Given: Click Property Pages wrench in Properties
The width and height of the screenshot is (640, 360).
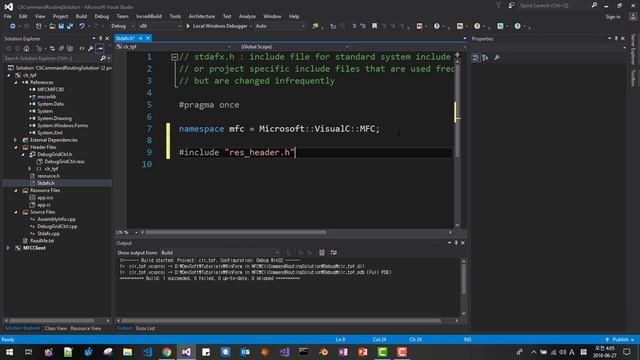Looking at the screenshot, I should coord(497,58).
